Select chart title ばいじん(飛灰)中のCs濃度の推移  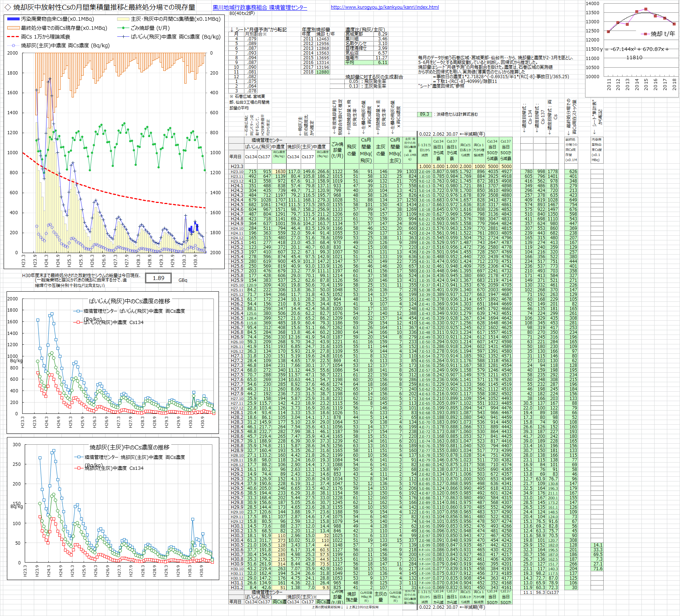(x=129, y=301)
